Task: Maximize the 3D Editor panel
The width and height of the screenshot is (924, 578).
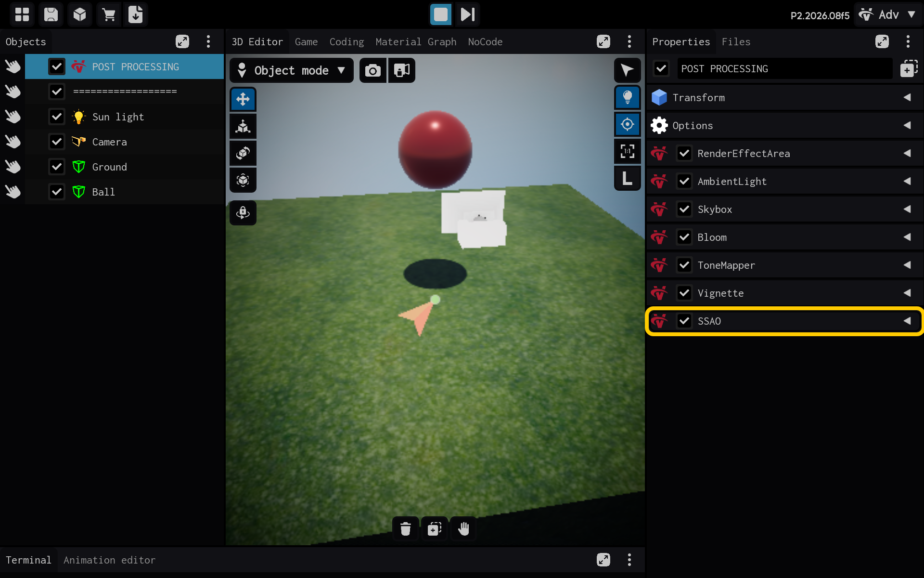Action: point(603,42)
